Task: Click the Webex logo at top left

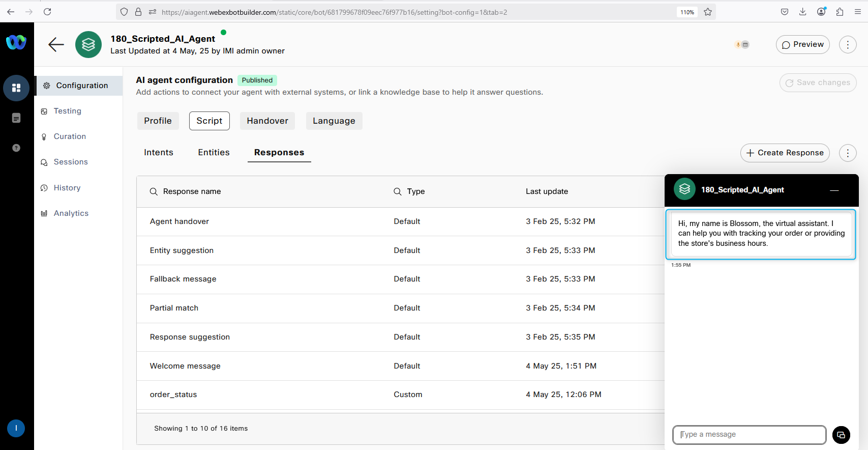Action: point(16,42)
